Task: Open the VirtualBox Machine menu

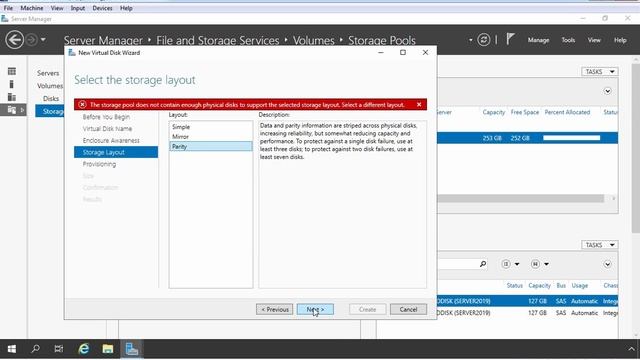Action: 32,8
